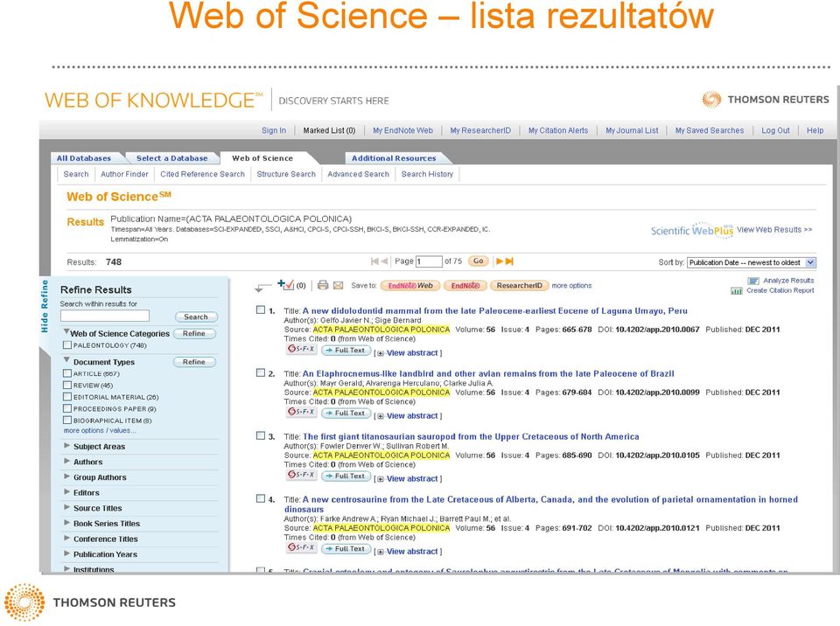Switch to Select a Database tab

[x=172, y=158]
